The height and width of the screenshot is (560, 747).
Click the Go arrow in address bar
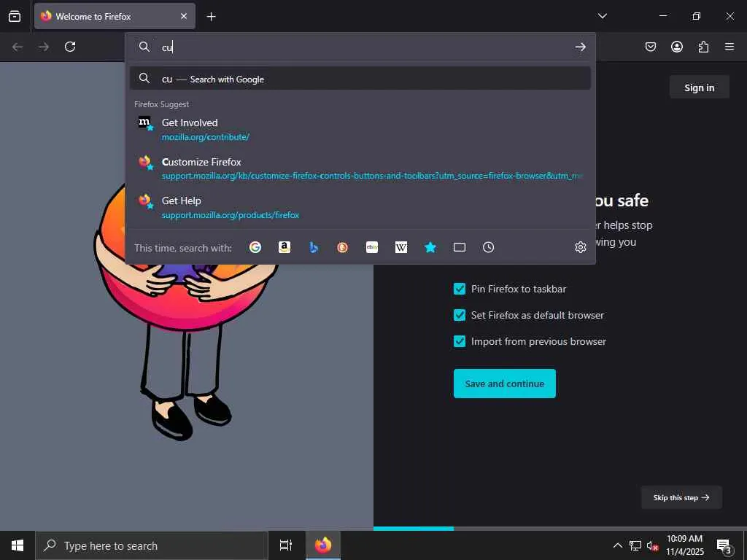click(580, 47)
